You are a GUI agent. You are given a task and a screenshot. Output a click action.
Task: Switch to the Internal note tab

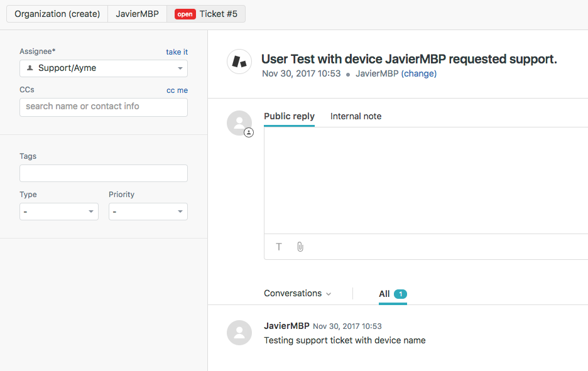[356, 116]
